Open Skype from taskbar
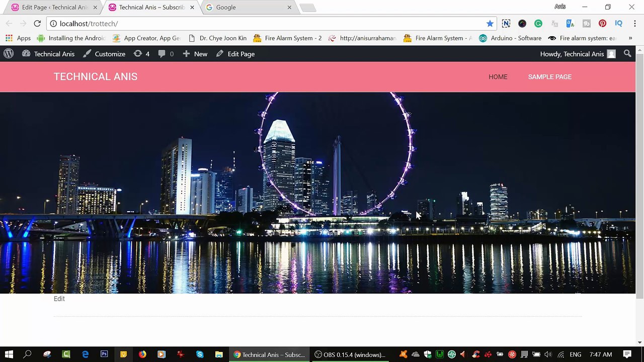The width and height of the screenshot is (644, 362). click(x=200, y=354)
